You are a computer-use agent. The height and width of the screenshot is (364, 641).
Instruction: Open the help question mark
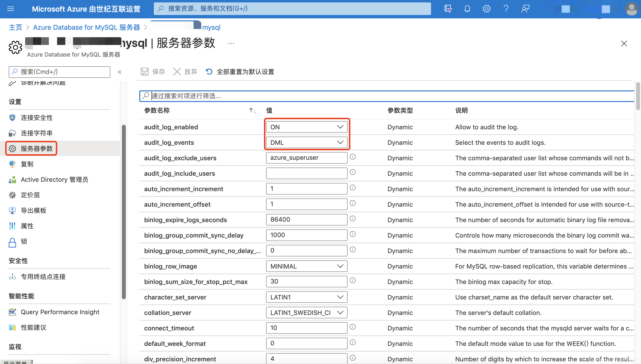pyautogui.click(x=506, y=9)
